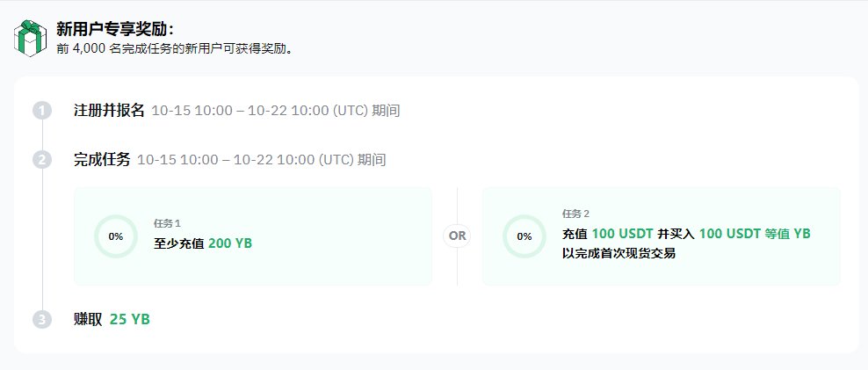Click the 任务 1 small label
This screenshot has width=868, height=370.
point(167,224)
